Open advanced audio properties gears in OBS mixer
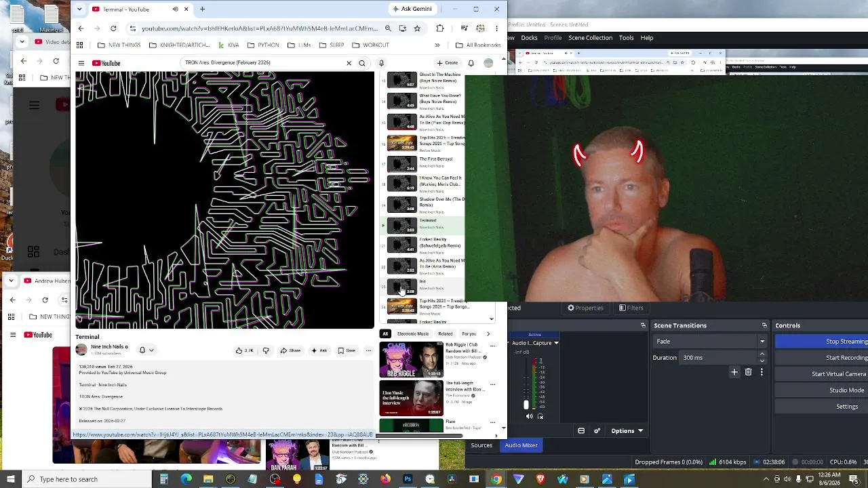 [x=597, y=431]
